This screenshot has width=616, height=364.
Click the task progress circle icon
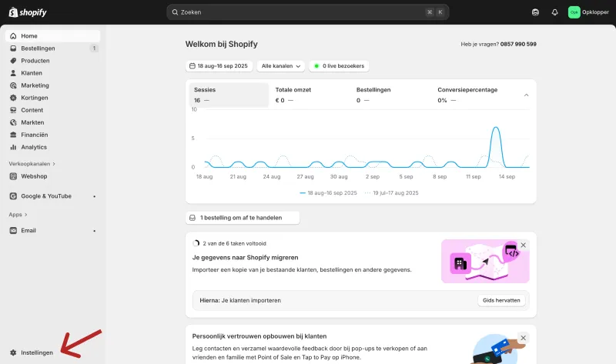(196, 243)
